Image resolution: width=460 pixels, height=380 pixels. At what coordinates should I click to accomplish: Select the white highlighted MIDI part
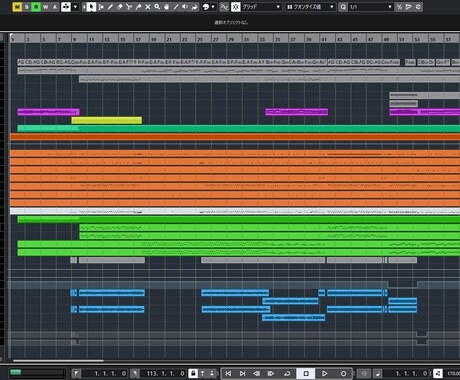click(235, 211)
